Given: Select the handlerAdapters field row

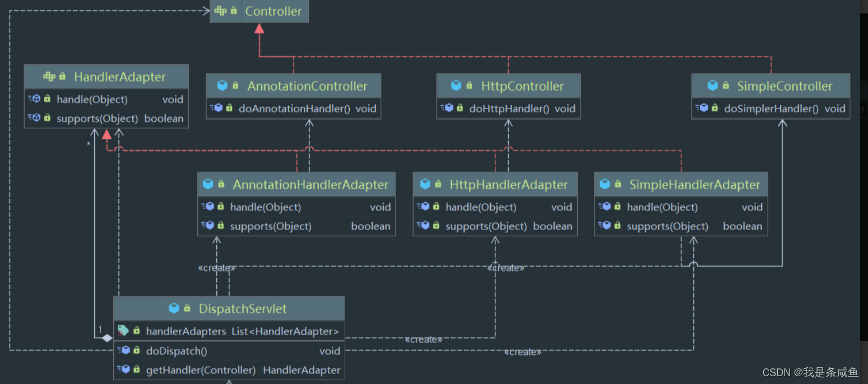Looking at the screenshot, I should (229, 331).
